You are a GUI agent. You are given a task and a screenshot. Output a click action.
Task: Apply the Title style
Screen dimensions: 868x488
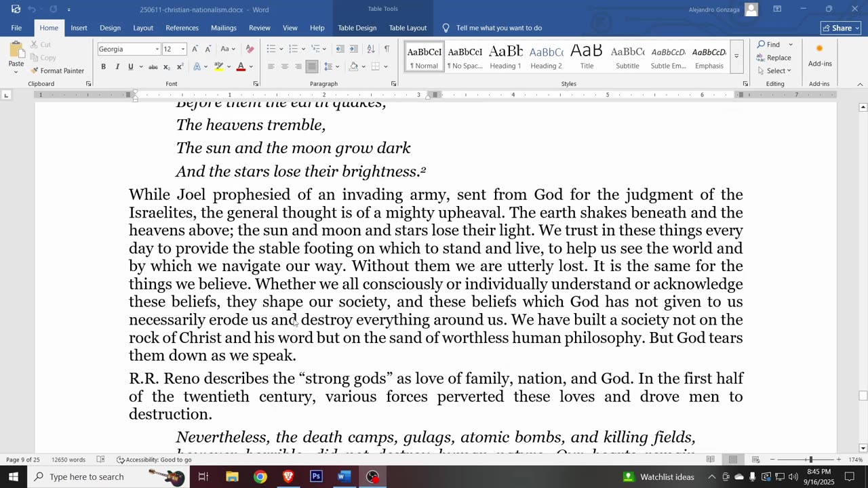click(x=587, y=56)
